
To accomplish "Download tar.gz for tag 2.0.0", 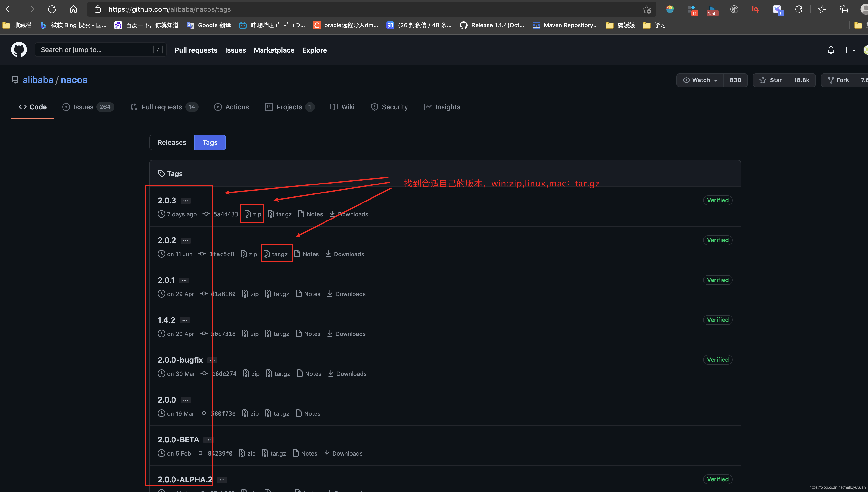I will pyautogui.click(x=277, y=413).
